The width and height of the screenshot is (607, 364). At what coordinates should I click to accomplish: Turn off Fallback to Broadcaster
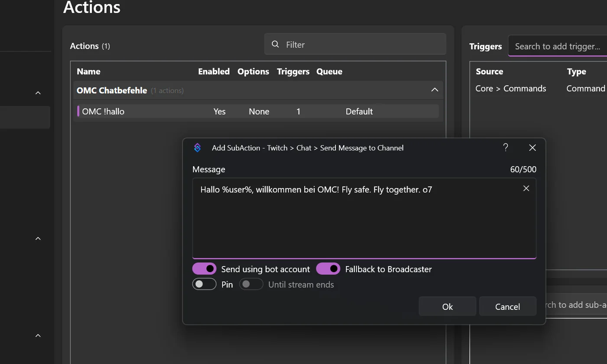coord(328,269)
